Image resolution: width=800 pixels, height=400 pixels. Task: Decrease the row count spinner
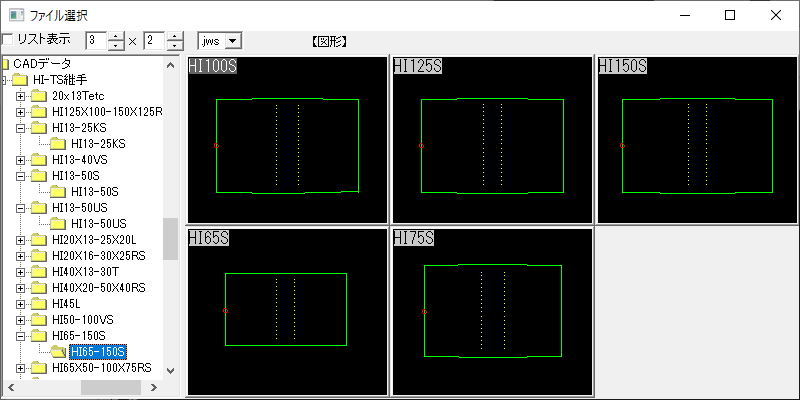pyautogui.click(x=175, y=46)
